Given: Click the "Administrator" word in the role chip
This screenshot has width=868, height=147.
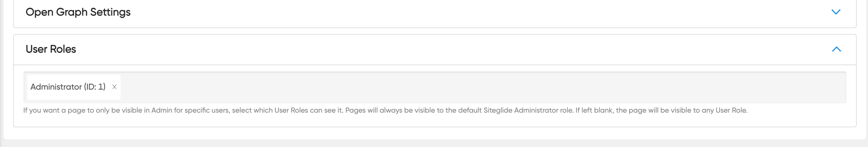Looking at the screenshot, I should pos(56,87).
